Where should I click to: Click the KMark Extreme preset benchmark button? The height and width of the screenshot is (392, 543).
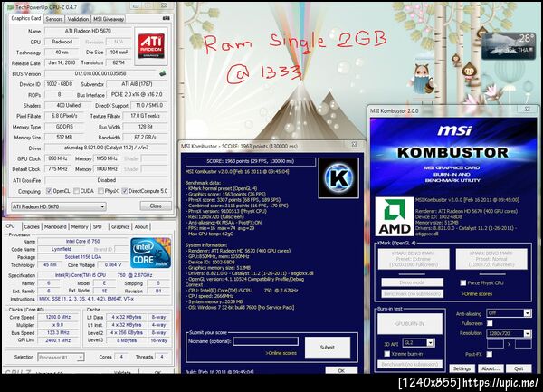click(x=414, y=259)
